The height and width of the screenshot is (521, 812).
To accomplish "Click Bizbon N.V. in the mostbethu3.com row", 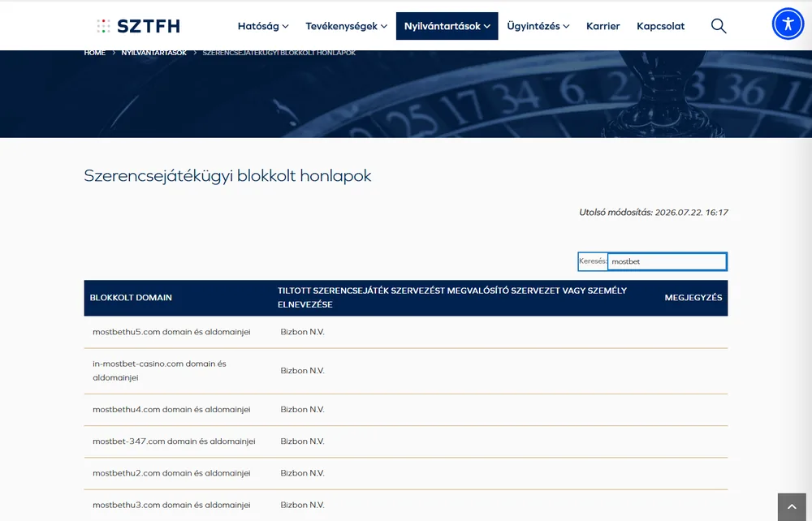I will (302, 505).
